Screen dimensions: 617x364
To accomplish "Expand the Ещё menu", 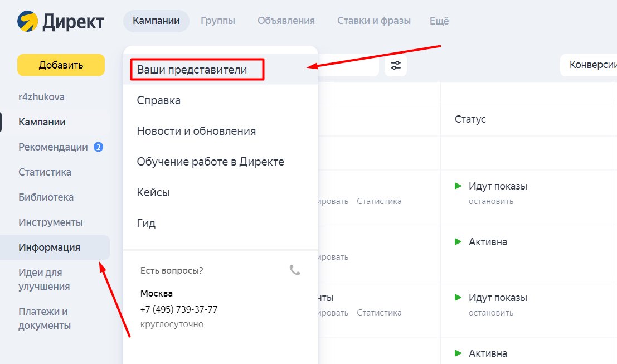I will pos(439,21).
